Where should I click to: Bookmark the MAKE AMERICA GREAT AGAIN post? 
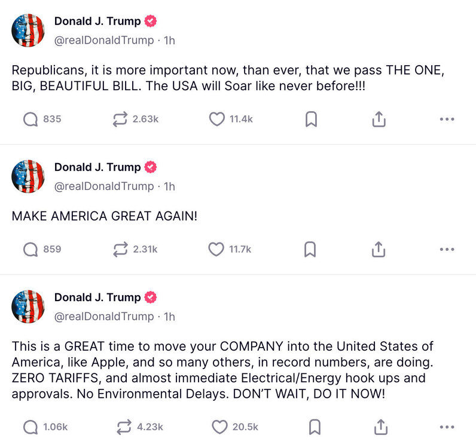pyautogui.click(x=310, y=249)
